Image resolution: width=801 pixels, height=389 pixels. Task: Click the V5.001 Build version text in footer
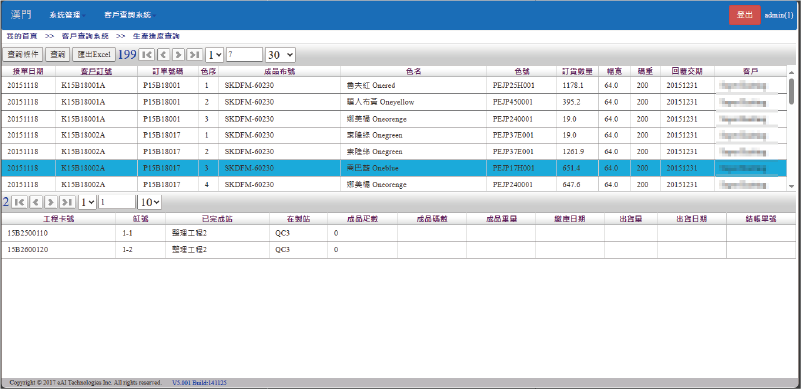[200, 382]
